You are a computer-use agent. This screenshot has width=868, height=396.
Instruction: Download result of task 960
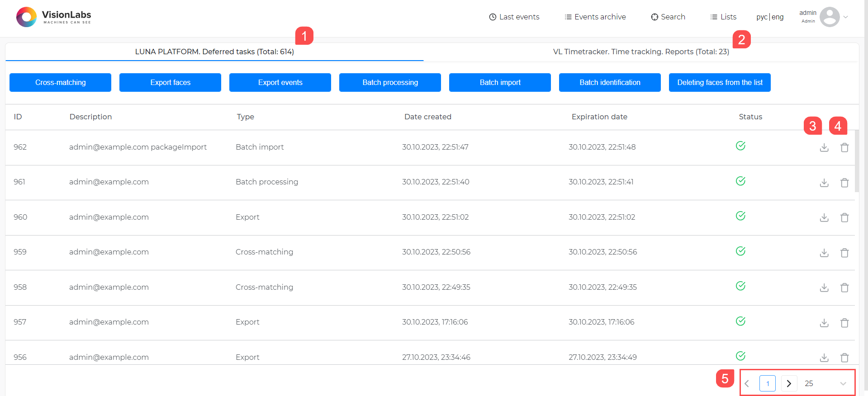[x=824, y=218]
